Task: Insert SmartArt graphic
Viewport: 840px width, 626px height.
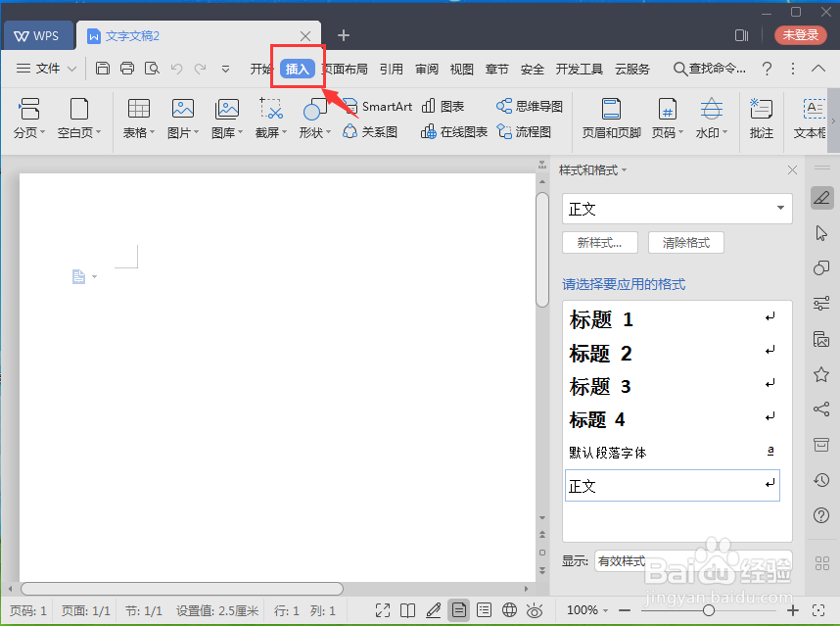Action: click(x=377, y=106)
